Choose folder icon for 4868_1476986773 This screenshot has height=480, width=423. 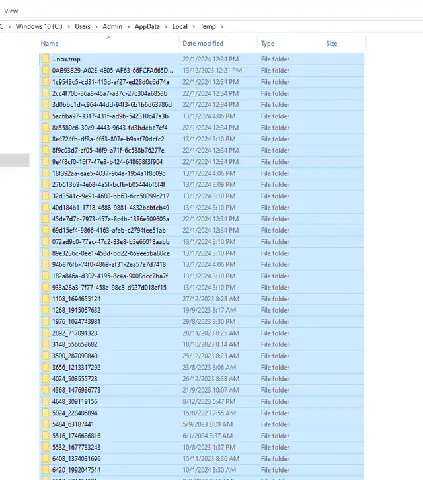[46, 390]
